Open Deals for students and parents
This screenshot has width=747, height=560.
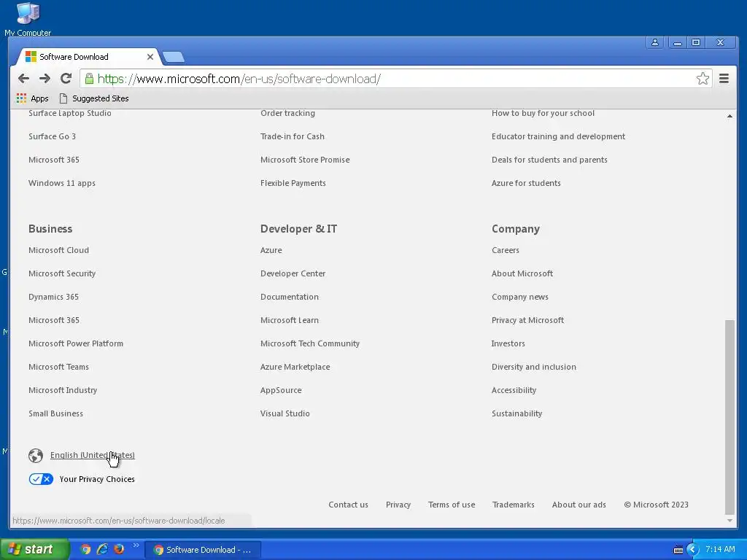coord(549,160)
